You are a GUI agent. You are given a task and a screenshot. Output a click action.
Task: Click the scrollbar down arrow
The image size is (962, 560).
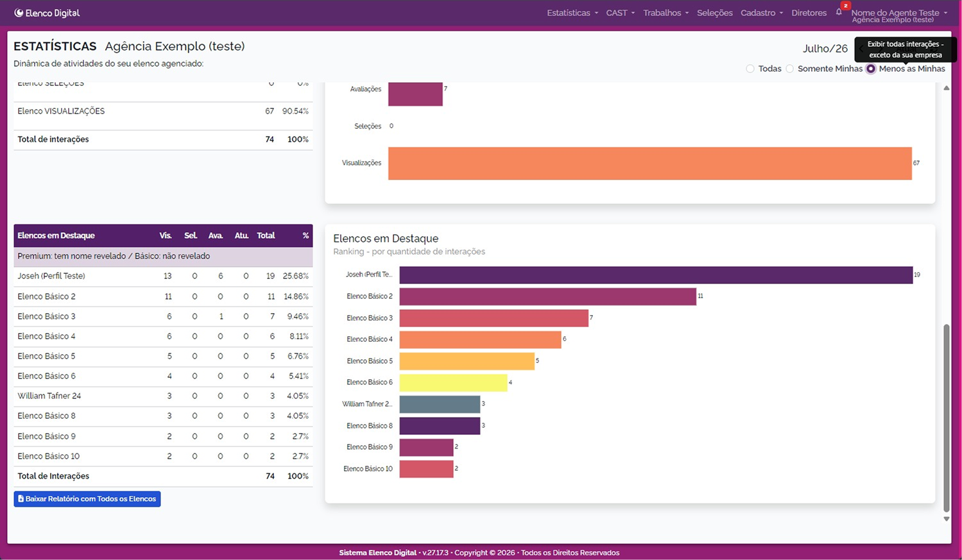[946, 519]
